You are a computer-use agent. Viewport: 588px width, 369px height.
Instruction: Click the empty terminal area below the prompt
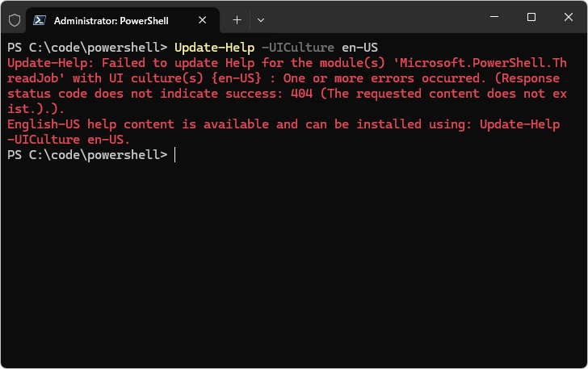point(294,258)
